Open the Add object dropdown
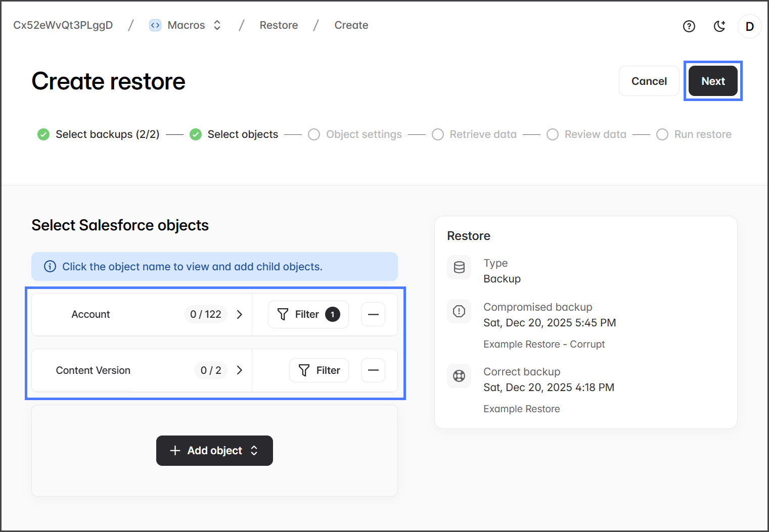Screen dimensions: 769x532 214,451
